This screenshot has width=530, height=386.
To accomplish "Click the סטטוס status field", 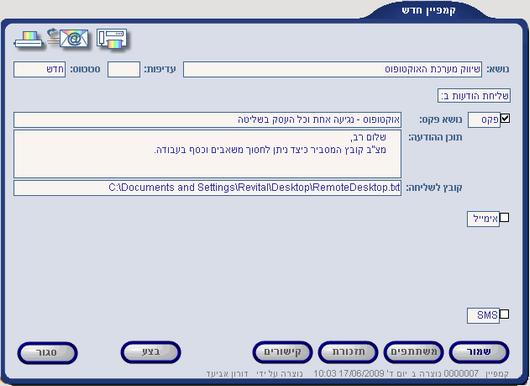I will pos(40,69).
